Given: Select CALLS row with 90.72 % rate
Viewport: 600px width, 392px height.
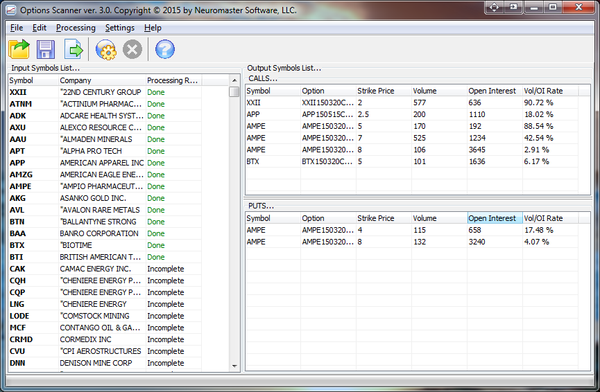Looking at the screenshot, I should tap(412, 103).
